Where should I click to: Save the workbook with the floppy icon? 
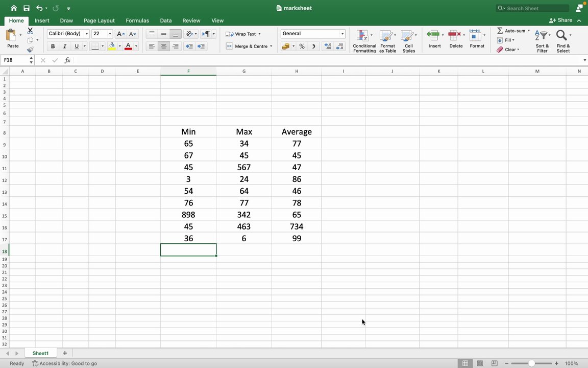26,8
